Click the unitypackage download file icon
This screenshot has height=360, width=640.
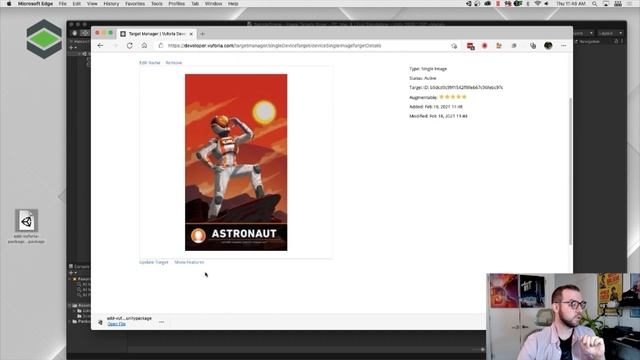(100, 322)
